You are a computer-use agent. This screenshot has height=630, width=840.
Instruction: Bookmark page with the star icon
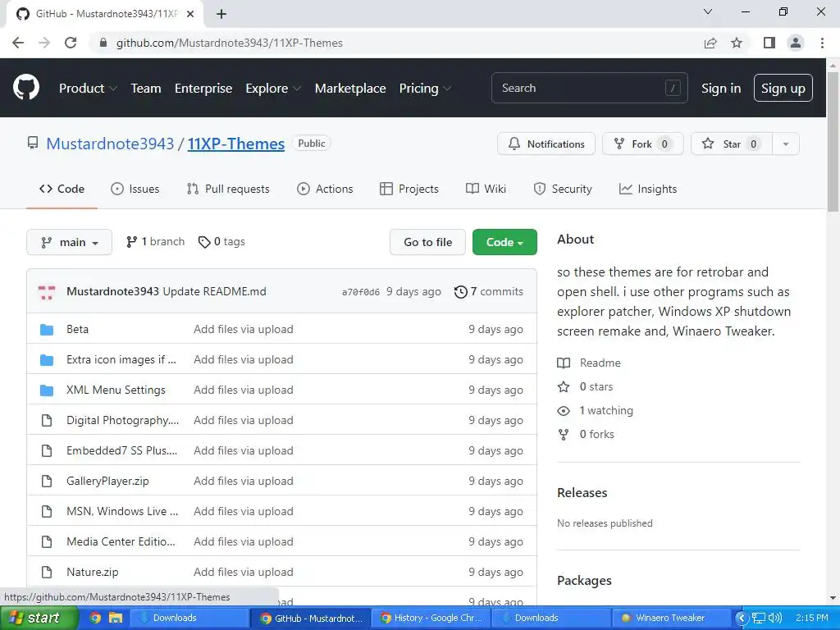tap(737, 43)
